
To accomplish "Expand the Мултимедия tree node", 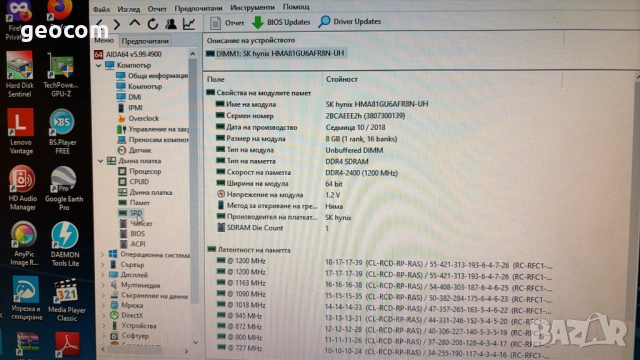I will pyautogui.click(x=103, y=285).
